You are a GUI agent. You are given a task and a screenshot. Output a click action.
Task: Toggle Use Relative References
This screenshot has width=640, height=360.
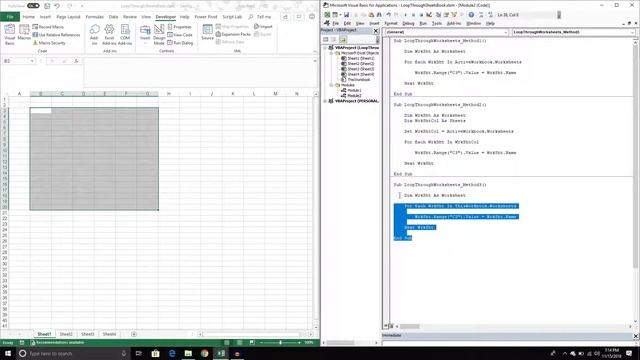56,35
